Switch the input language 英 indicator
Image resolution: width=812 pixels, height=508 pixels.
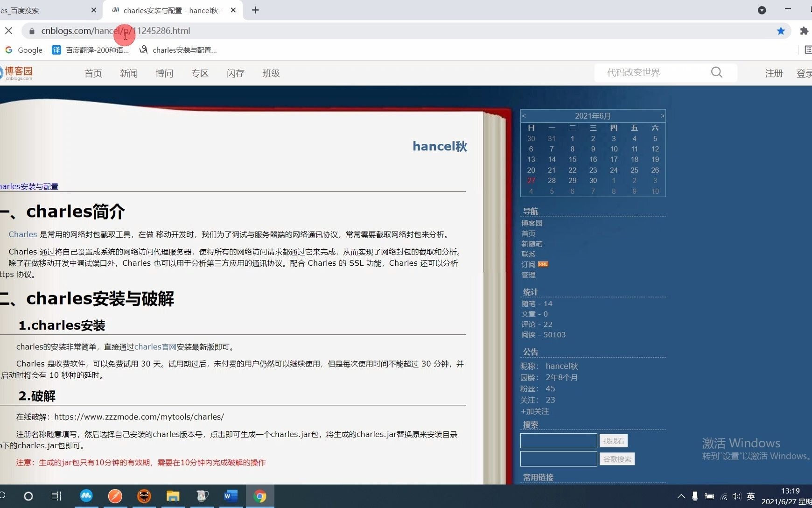pos(750,496)
